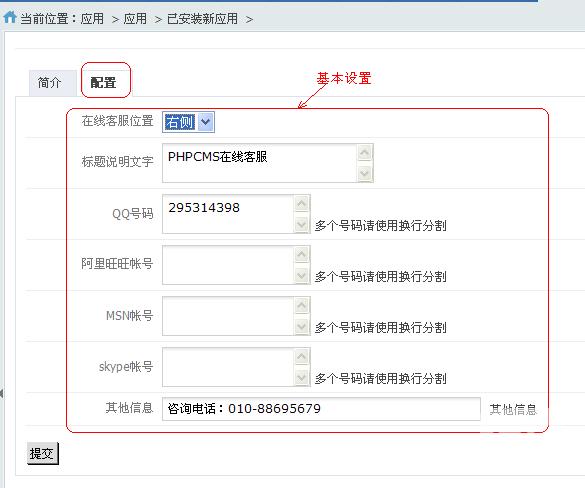Click the 提交 submit button
Image resolution: width=585 pixels, height=488 pixels.
[x=43, y=453]
